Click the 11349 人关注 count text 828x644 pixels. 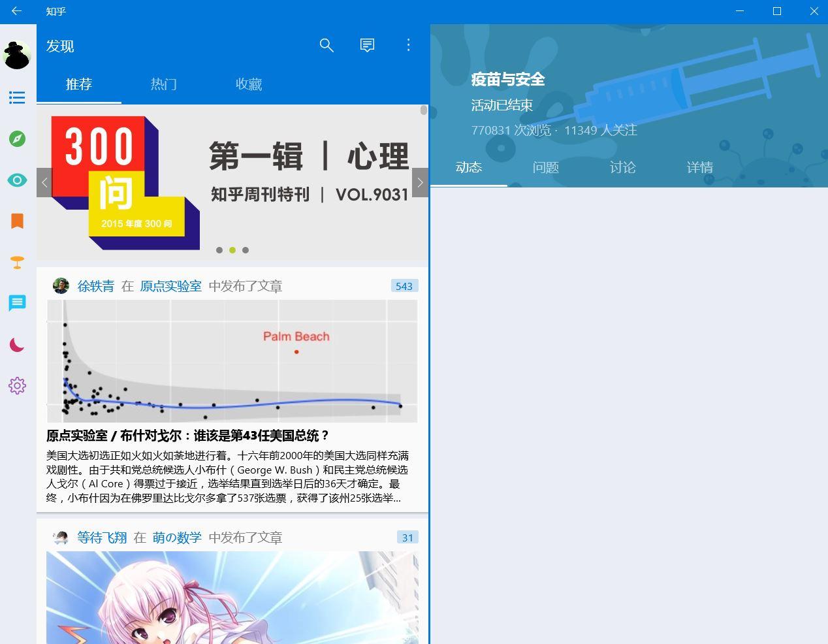tap(601, 130)
